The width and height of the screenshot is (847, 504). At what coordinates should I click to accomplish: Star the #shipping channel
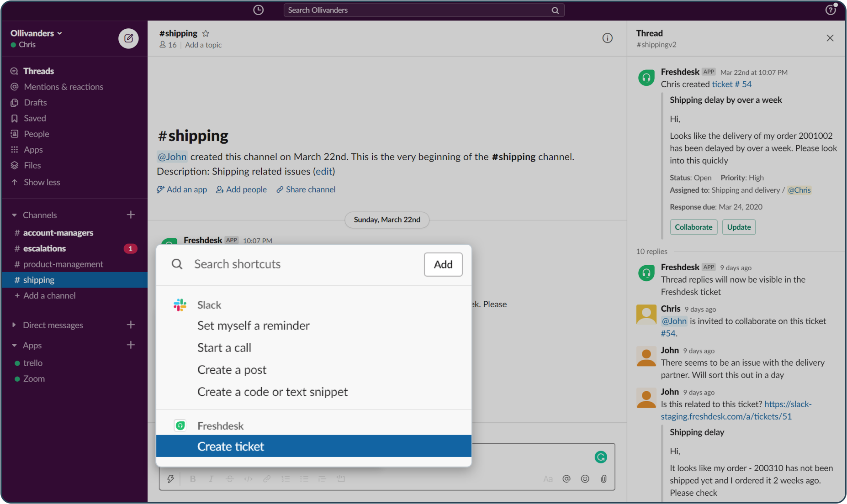point(206,33)
